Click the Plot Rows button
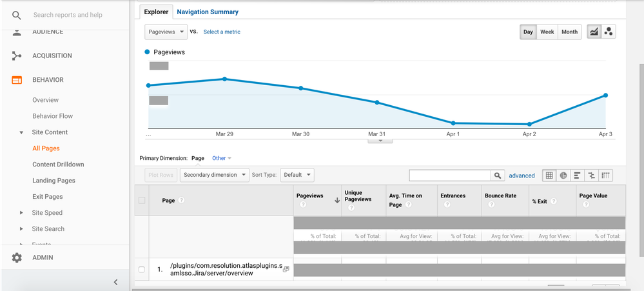This screenshot has height=291, width=644. pyautogui.click(x=161, y=175)
